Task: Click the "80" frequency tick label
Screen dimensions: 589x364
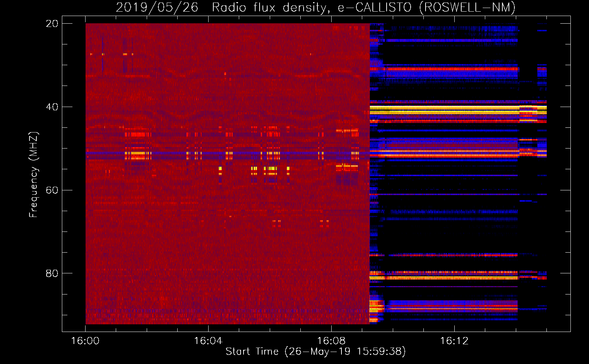Action: click(52, 273)
